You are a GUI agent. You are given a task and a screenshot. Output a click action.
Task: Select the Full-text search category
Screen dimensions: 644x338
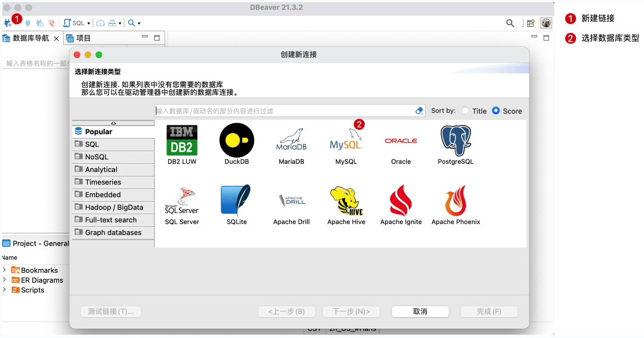point(113,220)
